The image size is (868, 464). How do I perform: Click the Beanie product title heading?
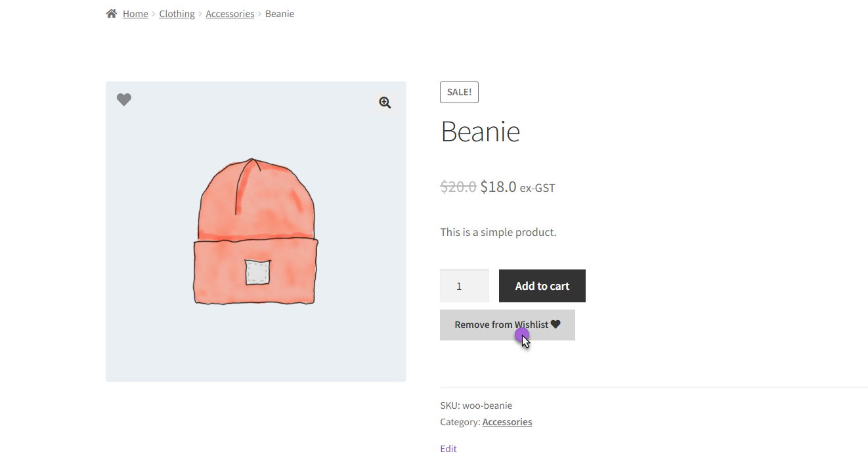[480, 131]
